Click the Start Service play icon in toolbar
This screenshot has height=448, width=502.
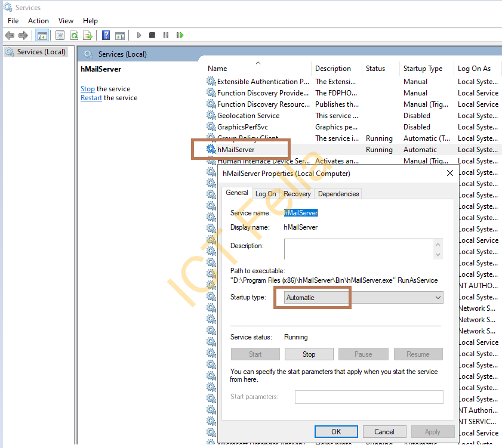pyautogui.click(x=139, y=35)
